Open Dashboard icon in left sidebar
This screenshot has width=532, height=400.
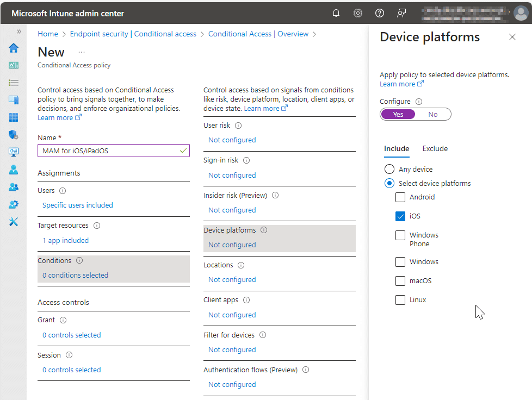click(x=14, y=65)
